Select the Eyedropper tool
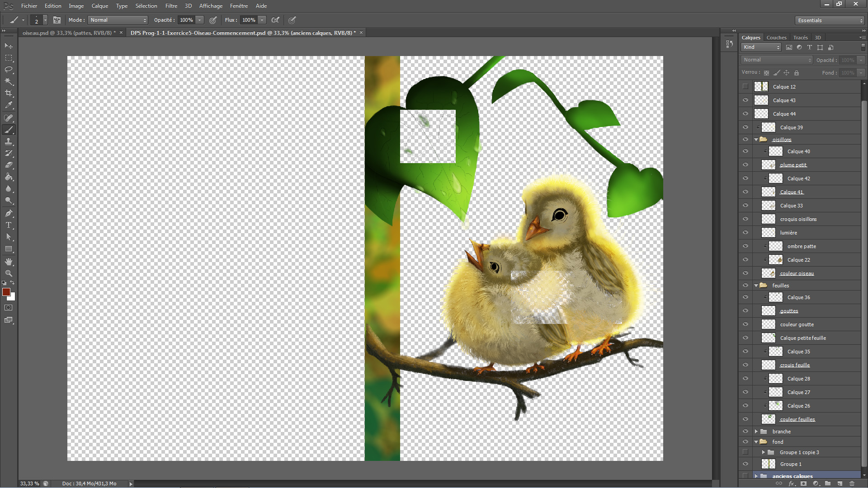This screenshot has height=488, width=868. pyautogui.click(x=9, y=105)
